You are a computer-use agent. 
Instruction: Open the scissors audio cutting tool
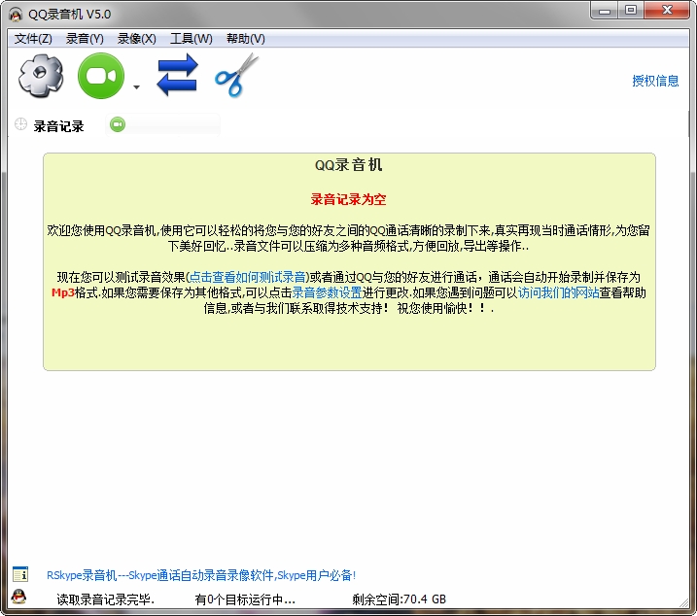click(x=236, y=76)
